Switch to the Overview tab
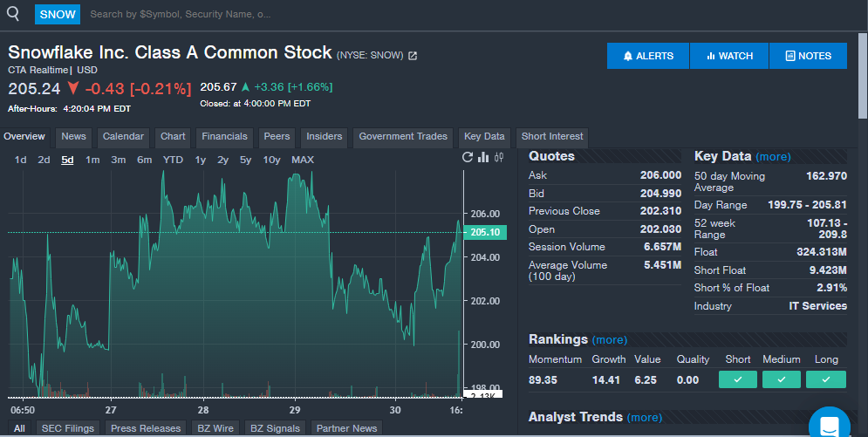Viewport: 868px width, 437px height. (x=24, y=137)
